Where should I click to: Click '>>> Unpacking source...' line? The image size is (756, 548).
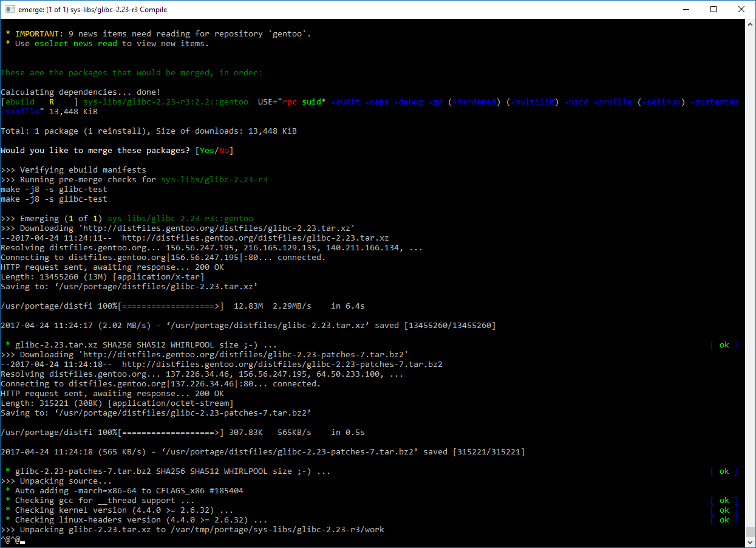56,481
